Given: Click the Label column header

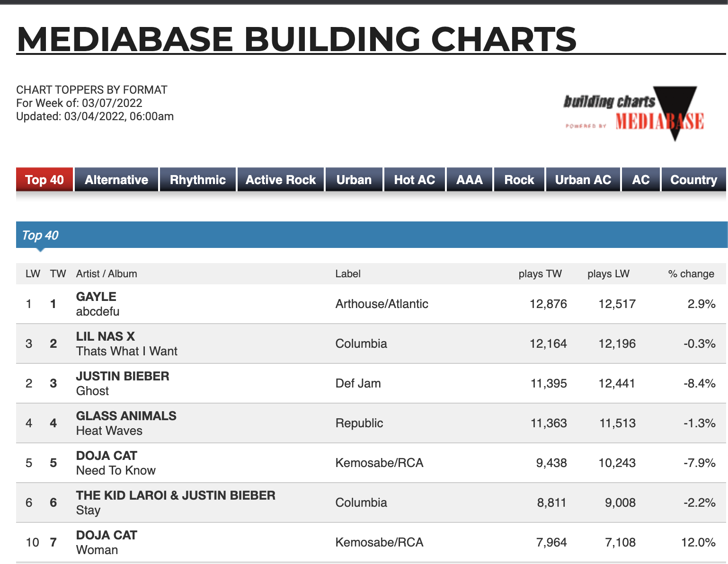Looking at the screenshot, I should [x=348, y=273].
